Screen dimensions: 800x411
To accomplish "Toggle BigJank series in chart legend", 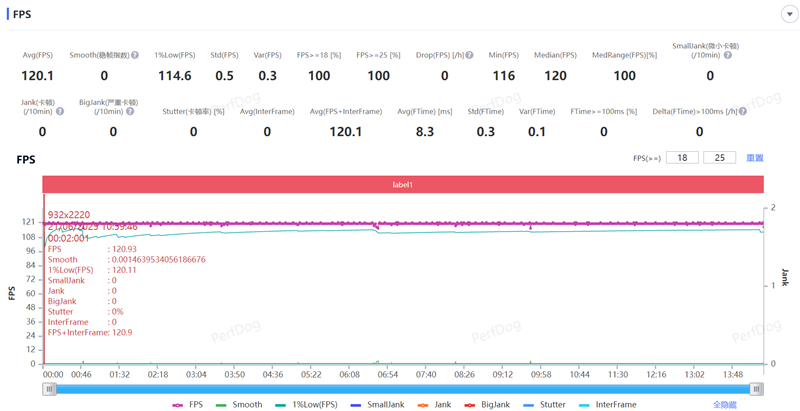I will point(487,405).
